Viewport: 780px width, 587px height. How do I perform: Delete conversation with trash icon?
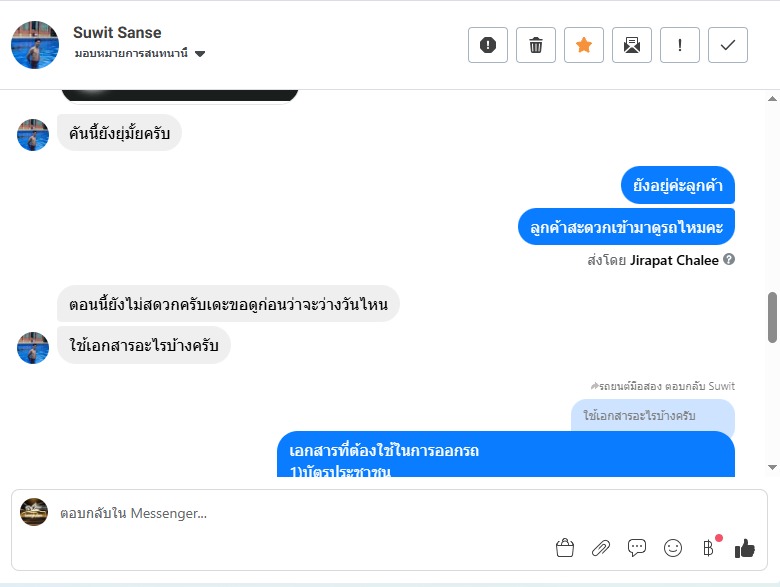pos(536,45)
